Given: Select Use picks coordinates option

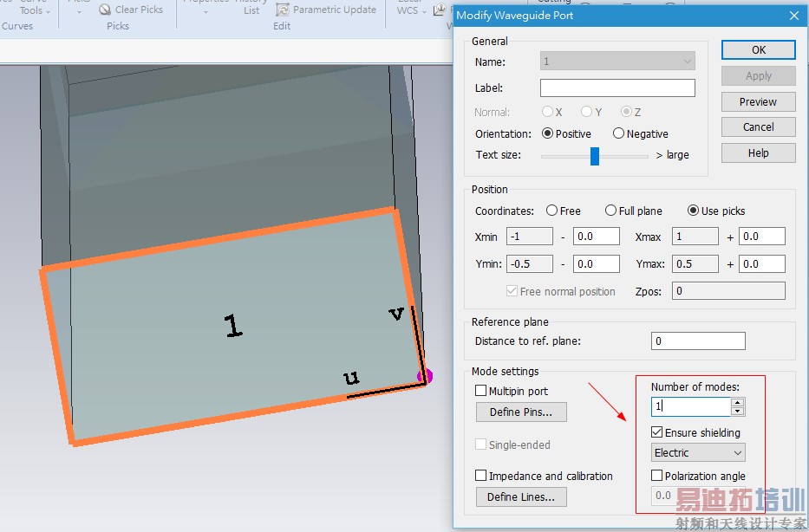Looking at the screenshot, I should click(693, 211).
